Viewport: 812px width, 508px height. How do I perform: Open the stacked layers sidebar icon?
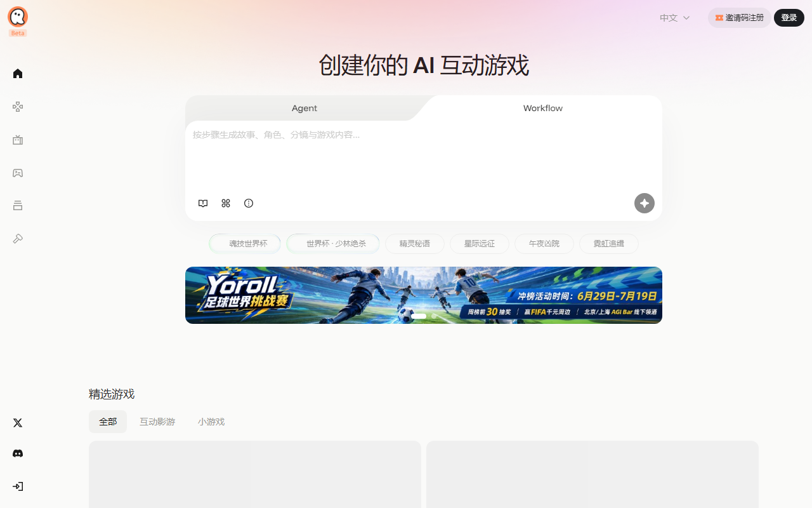[18, 205]
